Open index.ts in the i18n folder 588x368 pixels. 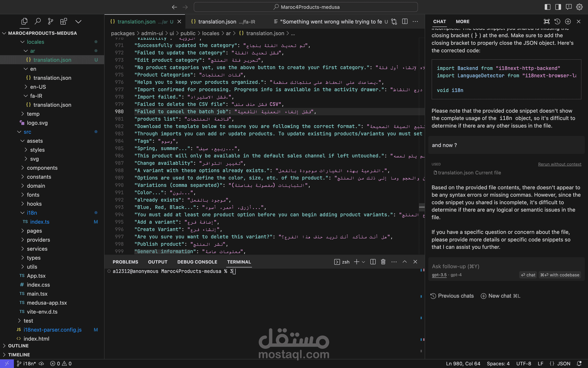pos(52,222)
